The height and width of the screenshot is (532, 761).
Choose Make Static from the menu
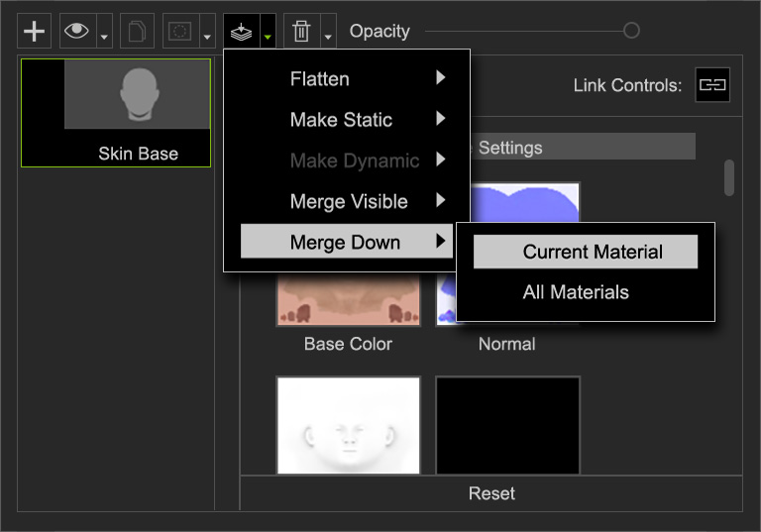(341, 120)
